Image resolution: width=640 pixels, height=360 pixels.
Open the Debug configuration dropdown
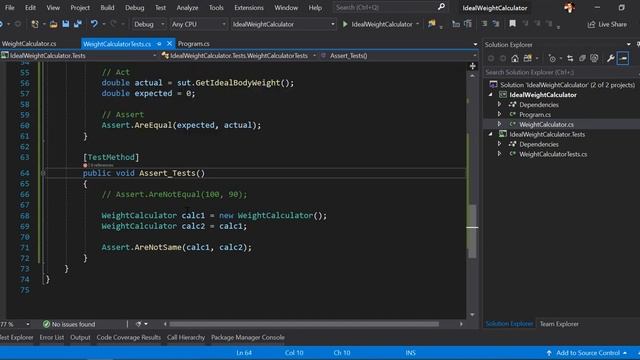pyautogui.click(x=149, y=24)
